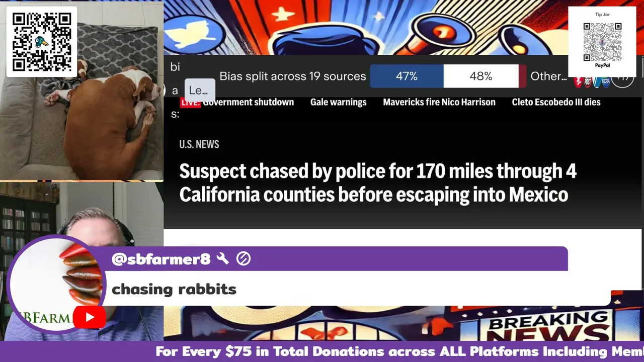The width and height of the screenshot is (644, 362).
Task: Click the Le... tooltip button
Action: pyautogui.click(x=200, y=91)
